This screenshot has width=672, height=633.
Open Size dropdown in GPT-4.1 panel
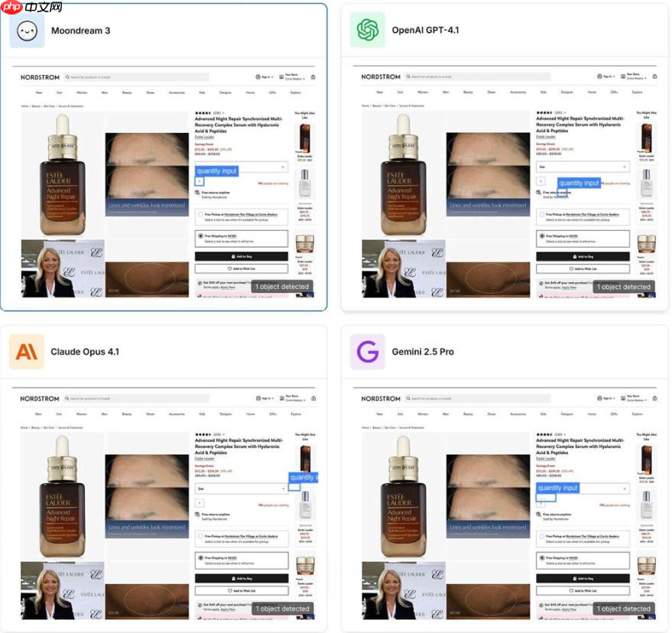coord(583,167)
